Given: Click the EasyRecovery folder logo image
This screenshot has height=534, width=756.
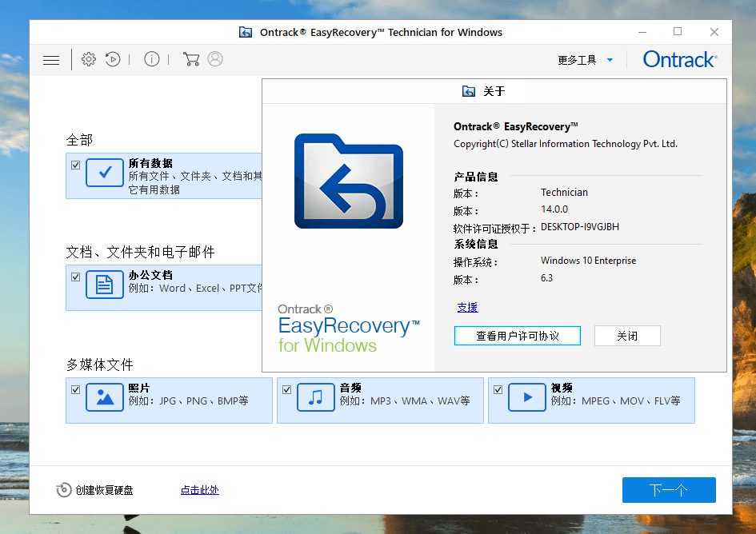Looking at the screenshot, I should (x=349, y=181).
